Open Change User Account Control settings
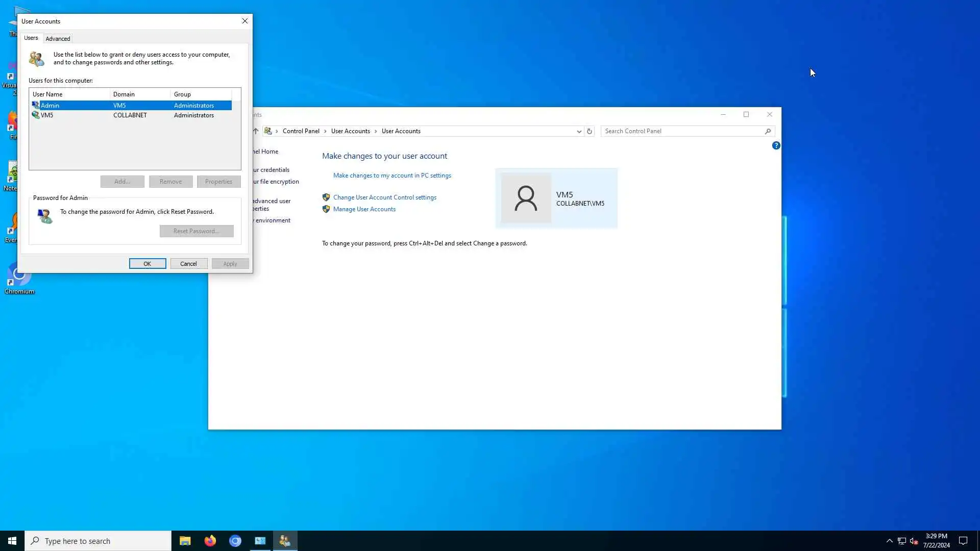The image size is (980, 551). (x=384, y=197)
